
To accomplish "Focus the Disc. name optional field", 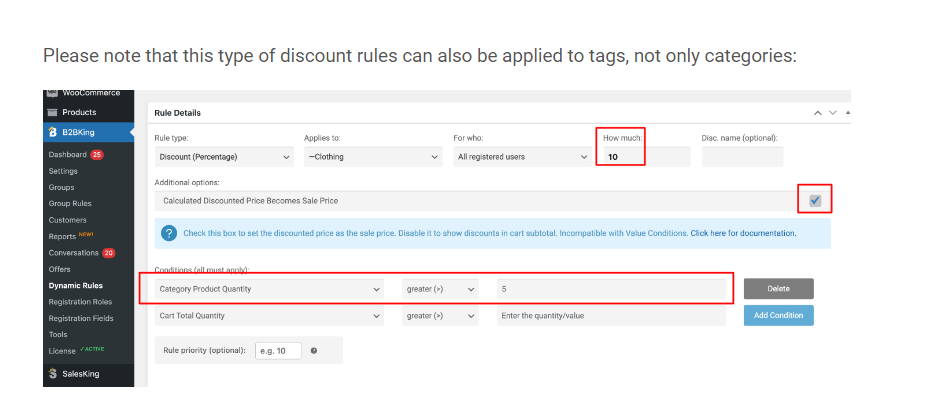I will pyautogui.click(x=743, y=157).
